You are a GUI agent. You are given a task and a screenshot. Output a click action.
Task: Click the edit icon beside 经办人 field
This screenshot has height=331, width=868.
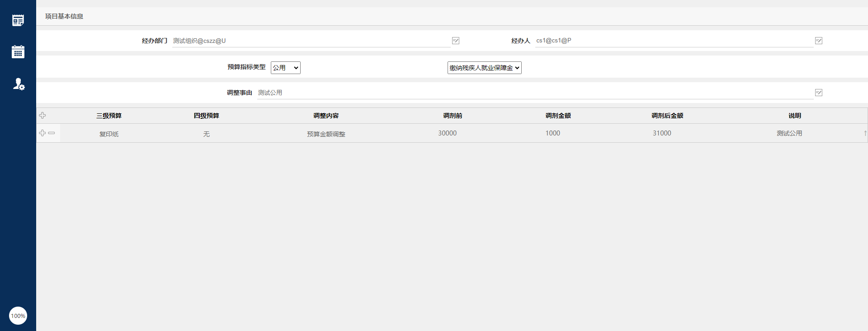click(x=819, y=41)
